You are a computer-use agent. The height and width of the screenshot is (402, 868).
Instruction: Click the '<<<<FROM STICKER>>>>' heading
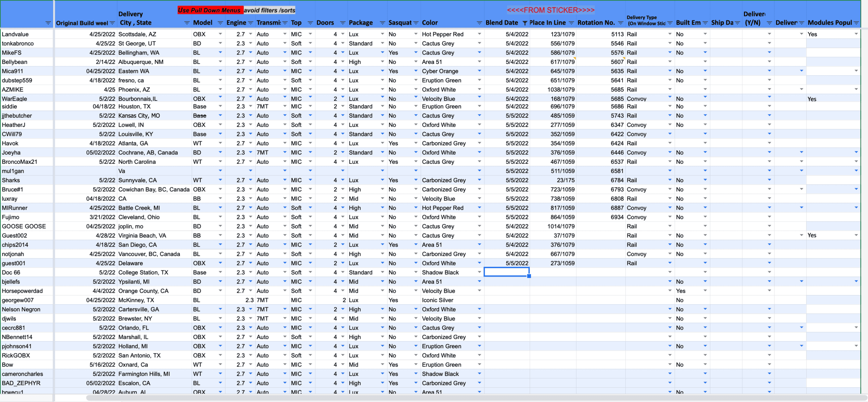pyautogui.click(x=550, y=10)
